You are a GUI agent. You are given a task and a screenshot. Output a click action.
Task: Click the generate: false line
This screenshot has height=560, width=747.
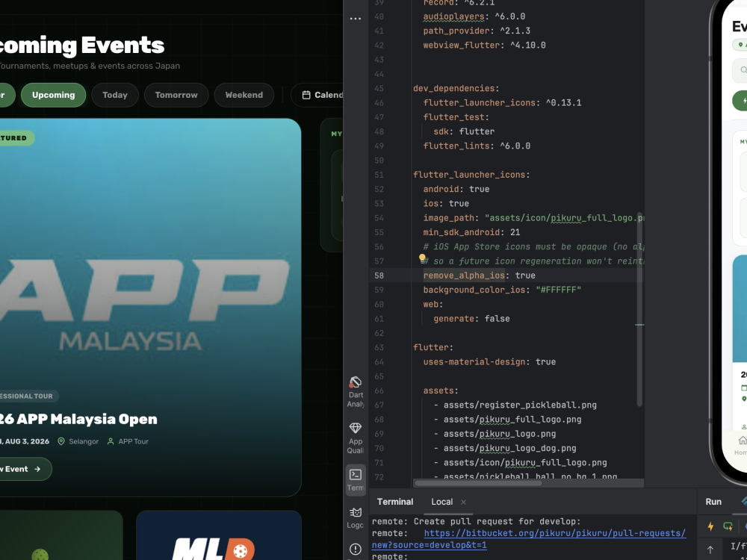[471, 319]
